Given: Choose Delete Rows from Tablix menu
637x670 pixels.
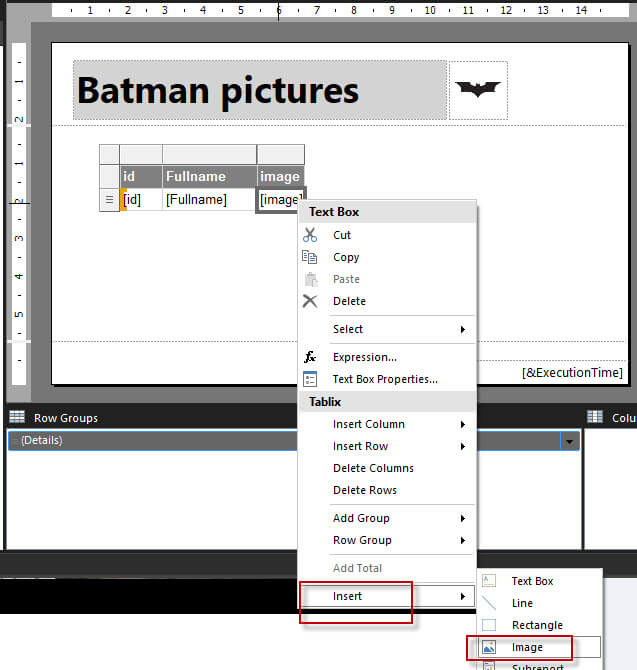Looking at the screenshot, I should coord(388,490).
